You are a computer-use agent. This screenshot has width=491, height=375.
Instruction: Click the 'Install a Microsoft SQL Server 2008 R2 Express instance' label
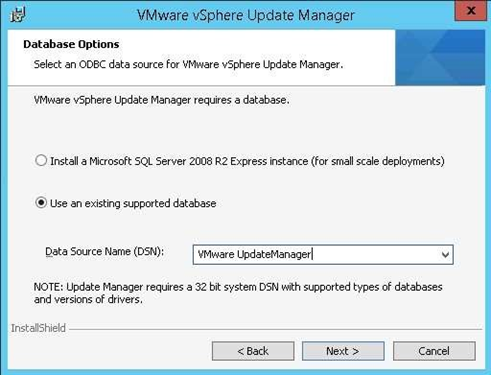coord(247,161)
